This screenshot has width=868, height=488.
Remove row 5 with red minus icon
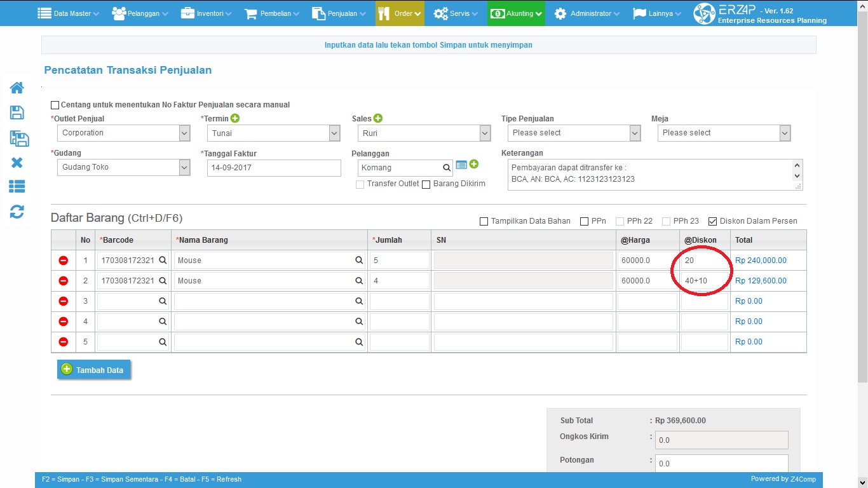click(63, 342)
